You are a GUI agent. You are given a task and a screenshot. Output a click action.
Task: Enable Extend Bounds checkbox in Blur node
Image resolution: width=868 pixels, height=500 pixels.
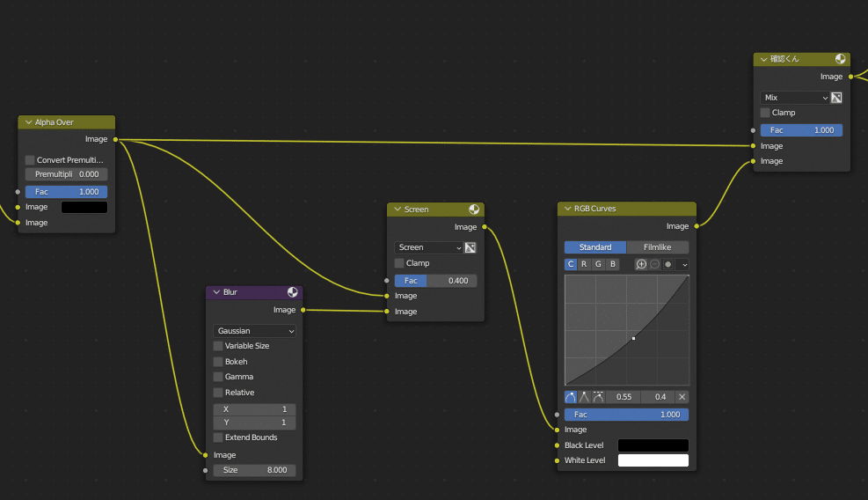tap(218, 437)
